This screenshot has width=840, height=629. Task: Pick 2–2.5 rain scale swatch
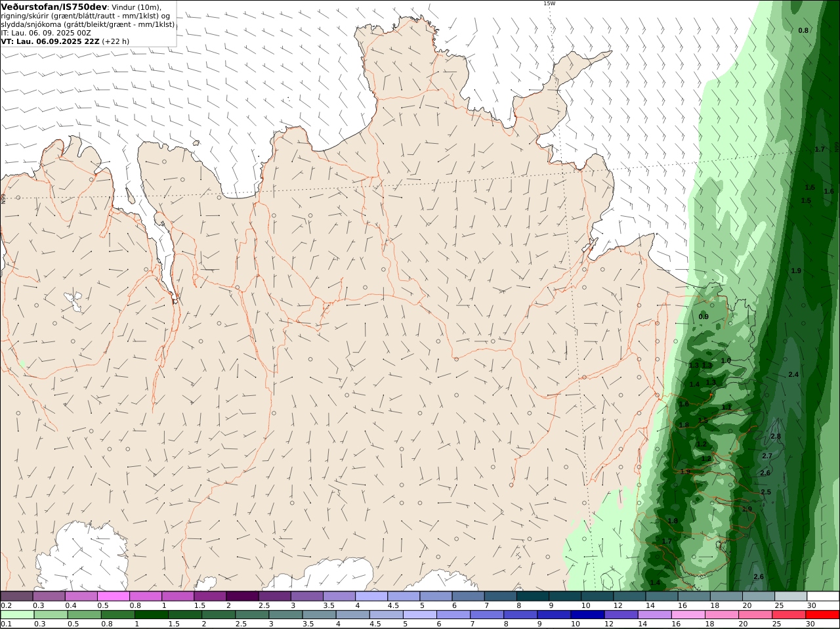coord(218,615)
